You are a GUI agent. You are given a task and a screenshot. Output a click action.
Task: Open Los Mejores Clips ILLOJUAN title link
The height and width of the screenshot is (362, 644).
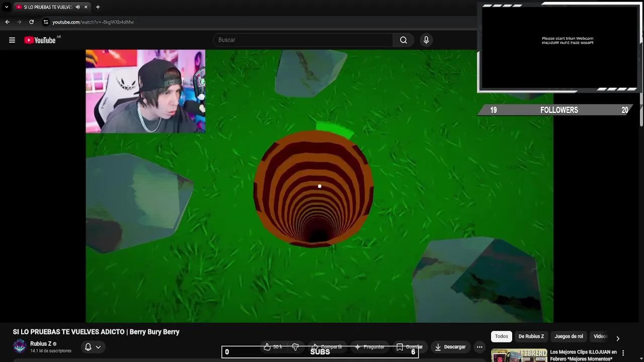[584, 355]
